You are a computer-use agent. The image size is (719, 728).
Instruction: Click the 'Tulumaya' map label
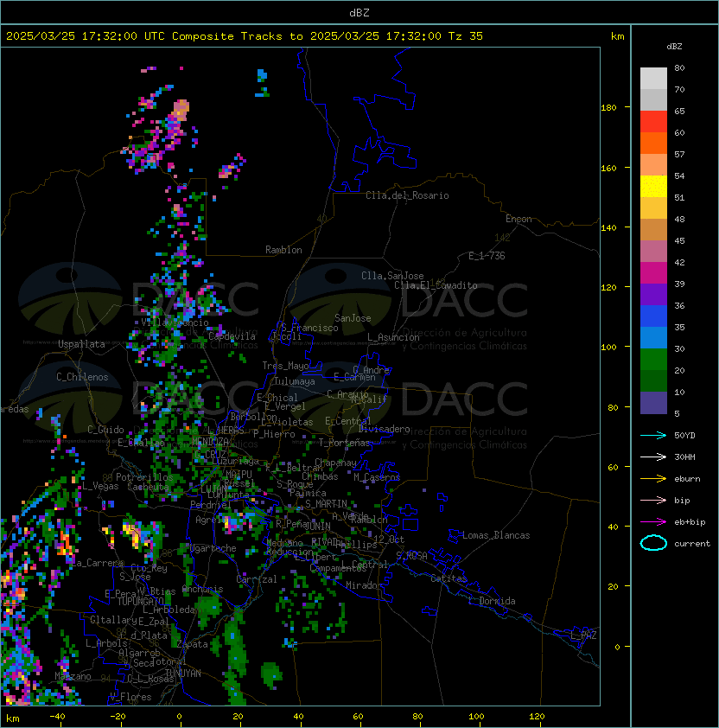(295, 381)
